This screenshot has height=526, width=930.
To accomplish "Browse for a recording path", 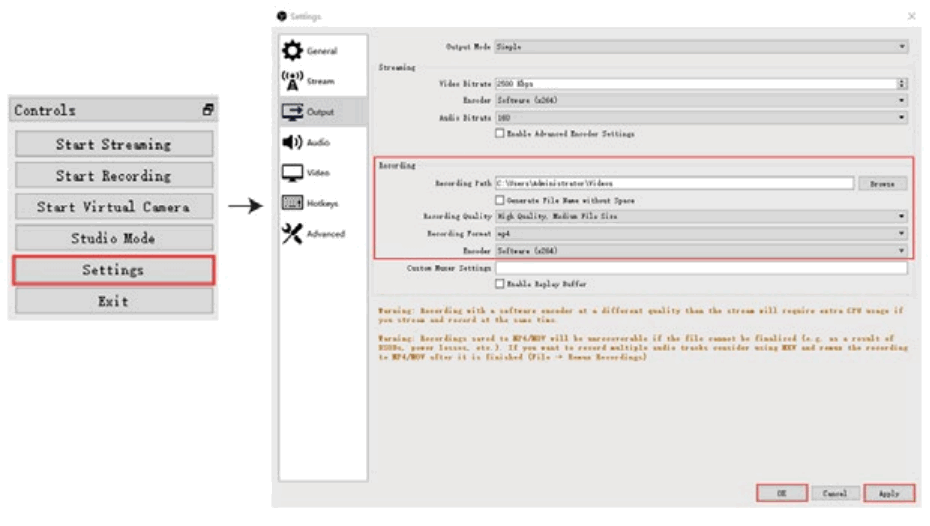I will tap(882, 184).
